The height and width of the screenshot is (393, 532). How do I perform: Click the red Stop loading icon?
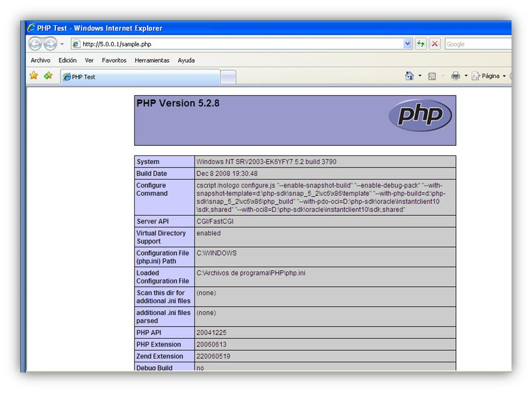[434, 44]
